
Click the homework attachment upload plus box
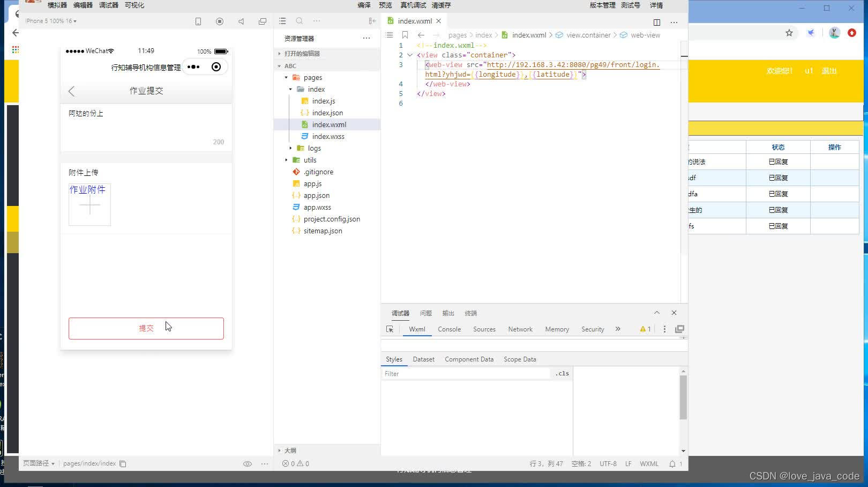click(89, 205)
